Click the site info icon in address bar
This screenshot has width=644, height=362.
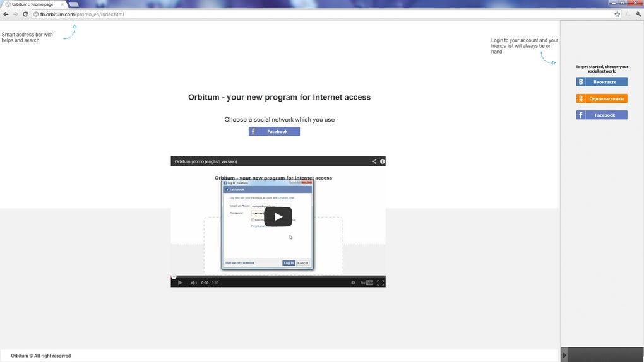tap(36, 15)
